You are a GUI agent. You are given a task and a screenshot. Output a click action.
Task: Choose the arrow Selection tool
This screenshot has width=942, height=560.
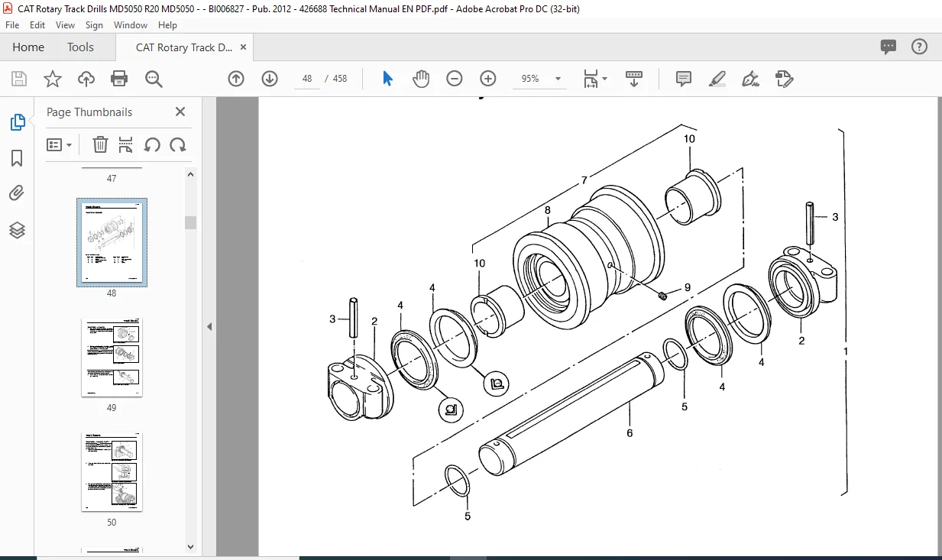(x=387, y=79)
